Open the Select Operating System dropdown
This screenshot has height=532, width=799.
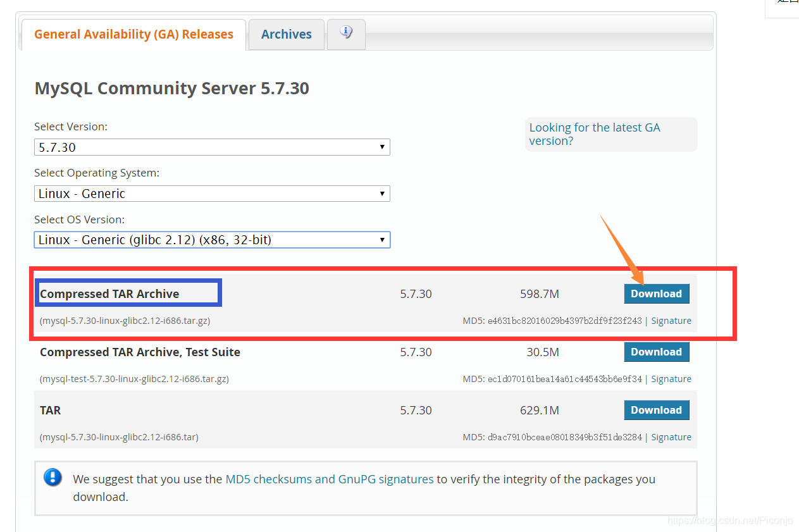point(212,194)
